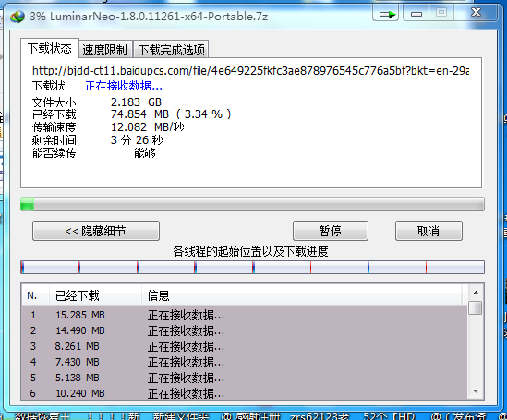Click the 已经下载 column header

(95, 295)
